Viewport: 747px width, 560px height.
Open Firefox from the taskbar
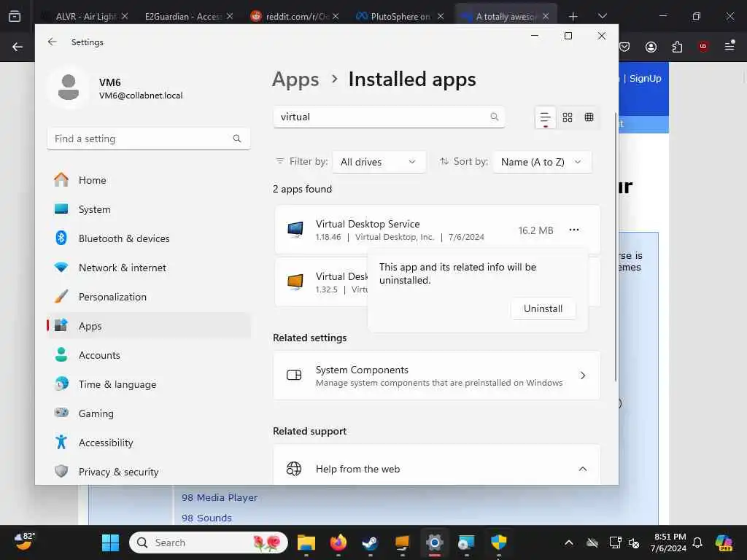(x=338, y=542)
